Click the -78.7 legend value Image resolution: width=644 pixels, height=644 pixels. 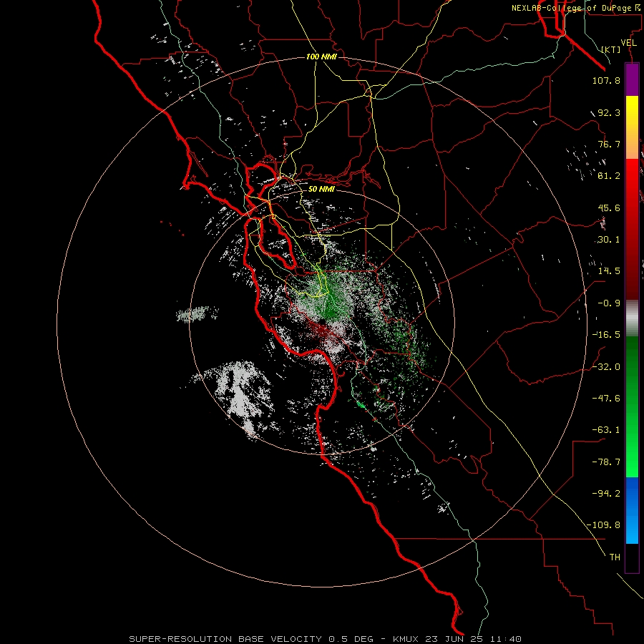(606, 462)
